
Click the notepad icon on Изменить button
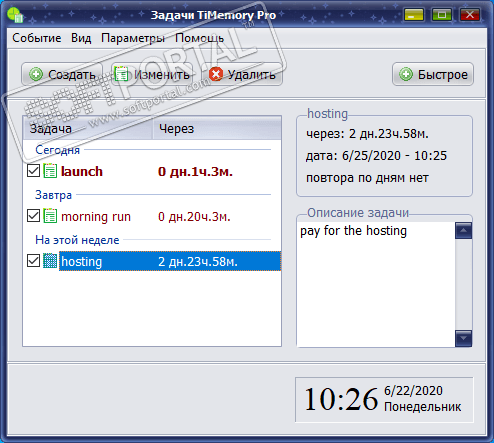(121, 74)
